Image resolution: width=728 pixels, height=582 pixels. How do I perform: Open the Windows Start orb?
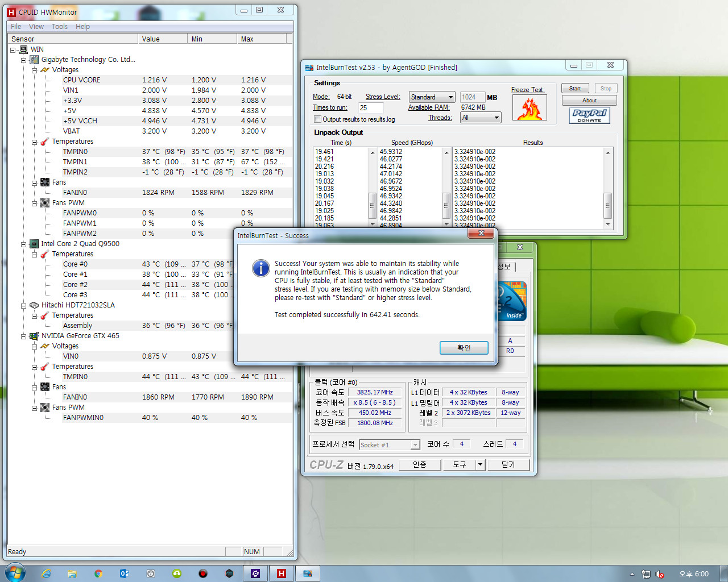point(15,573)
